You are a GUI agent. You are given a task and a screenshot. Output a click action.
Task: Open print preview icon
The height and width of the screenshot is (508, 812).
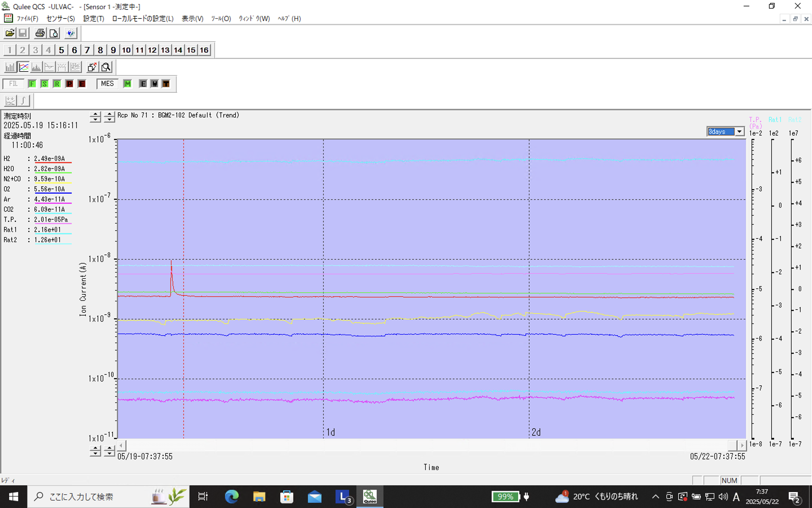(x=53, y=33)
